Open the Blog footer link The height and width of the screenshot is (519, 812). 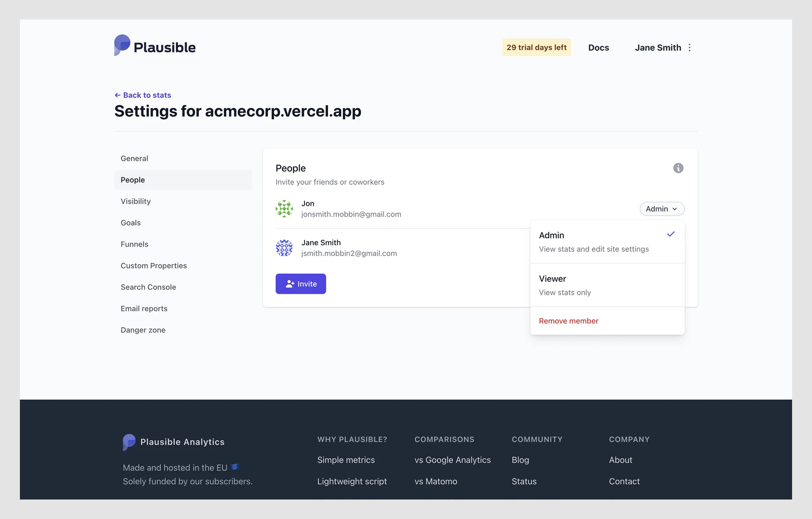tap(520, 460)
